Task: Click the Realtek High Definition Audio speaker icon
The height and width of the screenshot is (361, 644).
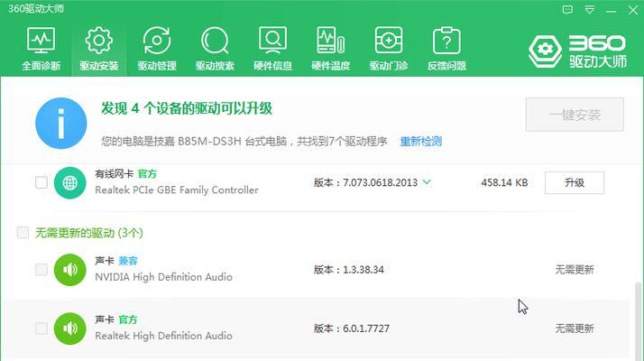Action: point(69,329)
